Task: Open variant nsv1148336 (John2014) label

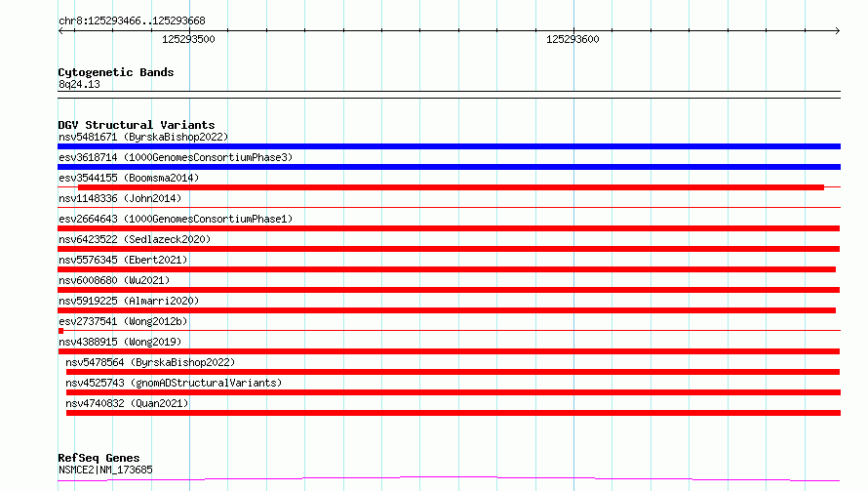Action: [x=120, y=198]
